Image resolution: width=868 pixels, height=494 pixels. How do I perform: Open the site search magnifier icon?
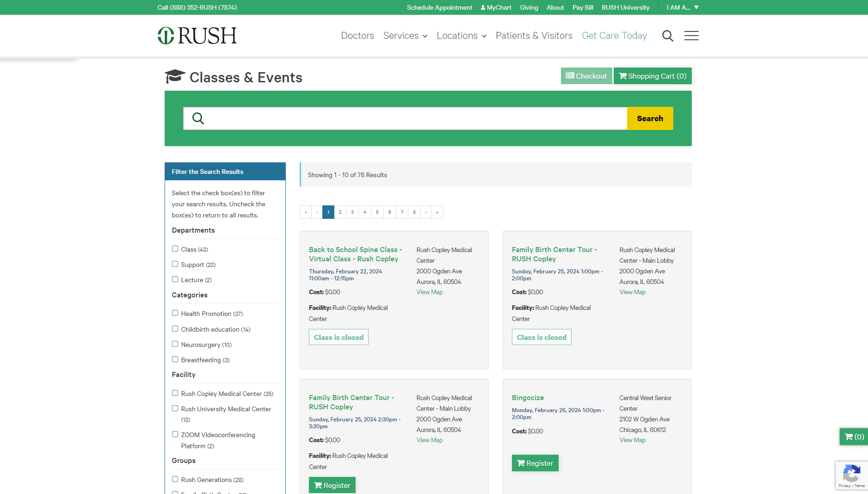(x=667, y=36)
